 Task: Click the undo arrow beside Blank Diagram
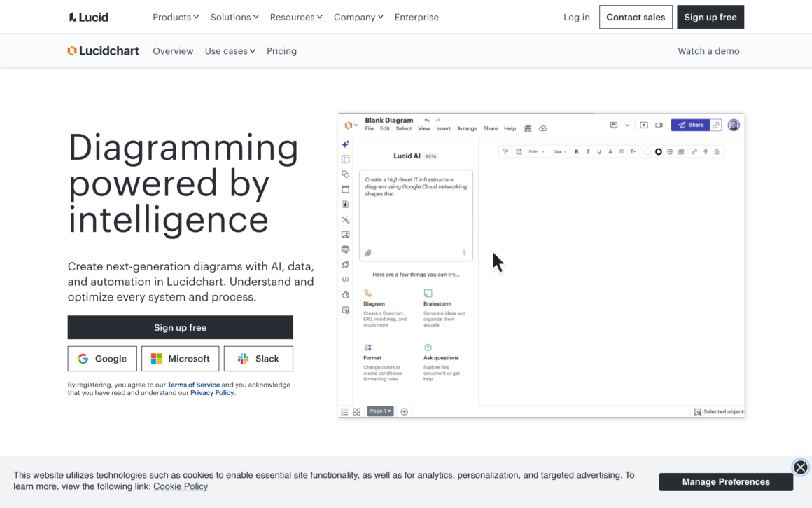(x=427, y=121)
